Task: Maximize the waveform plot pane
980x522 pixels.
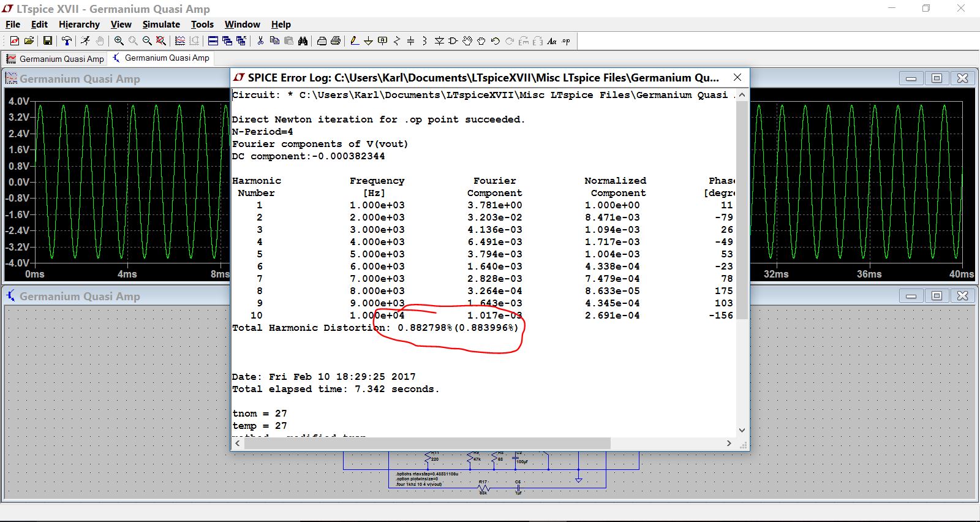Action: pos(937,78)
